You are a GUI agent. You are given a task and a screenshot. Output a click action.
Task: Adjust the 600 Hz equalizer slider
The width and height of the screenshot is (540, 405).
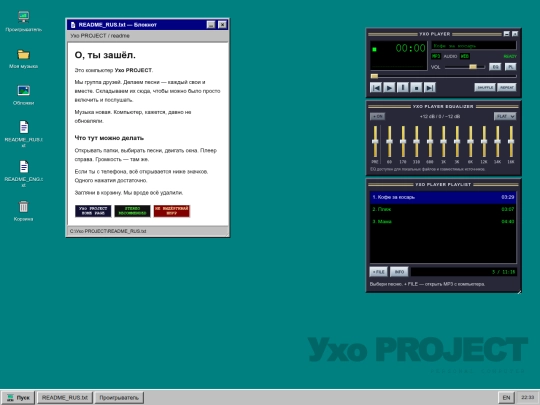pyautogui.click(x=430, y=142)
